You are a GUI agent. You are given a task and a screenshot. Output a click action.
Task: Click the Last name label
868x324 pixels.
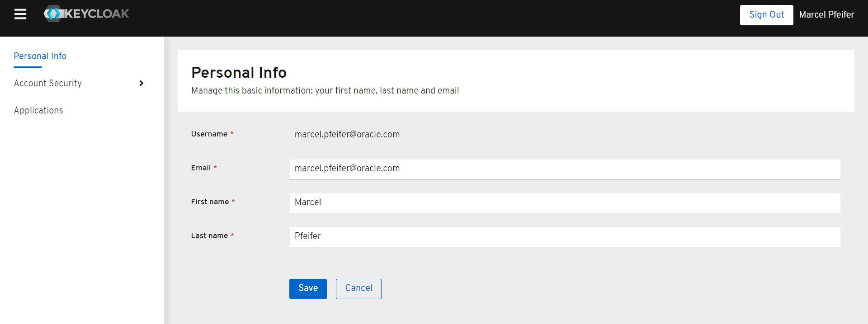tap(209, 235)
